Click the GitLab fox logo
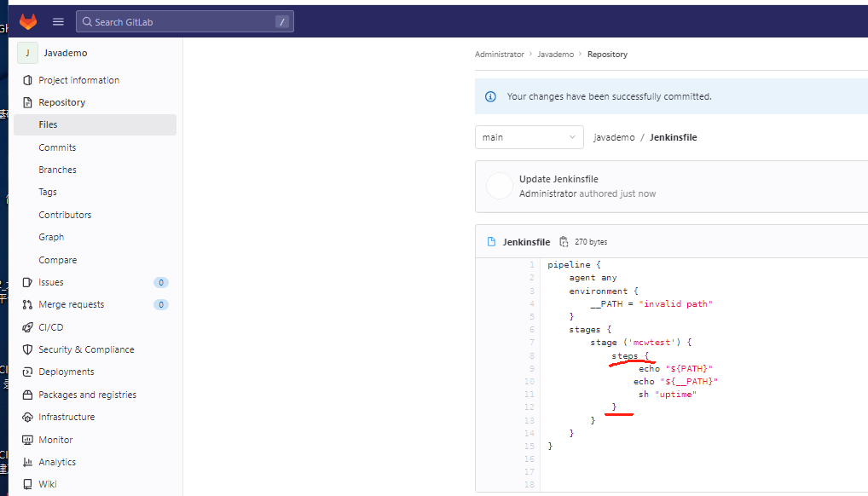The image size is (868, 496). click(x=28, y=21)
